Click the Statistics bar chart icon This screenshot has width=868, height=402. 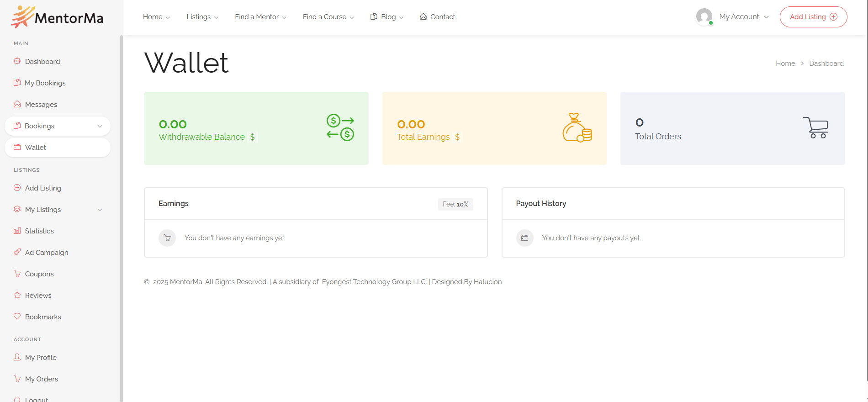click(17, 231)
